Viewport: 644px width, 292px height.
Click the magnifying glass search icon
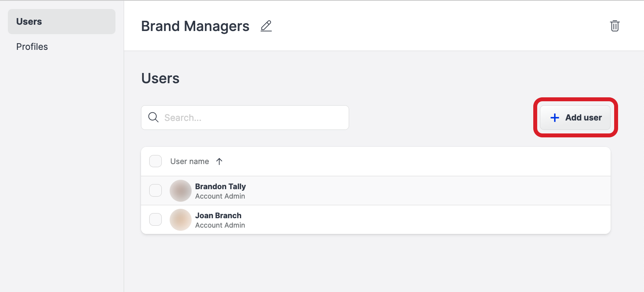154,117
